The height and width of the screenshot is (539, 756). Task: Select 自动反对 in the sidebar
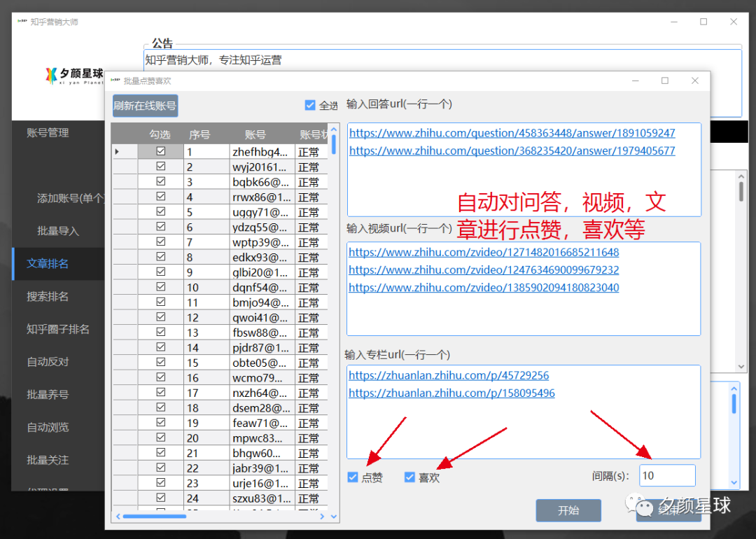pos(48,362)
